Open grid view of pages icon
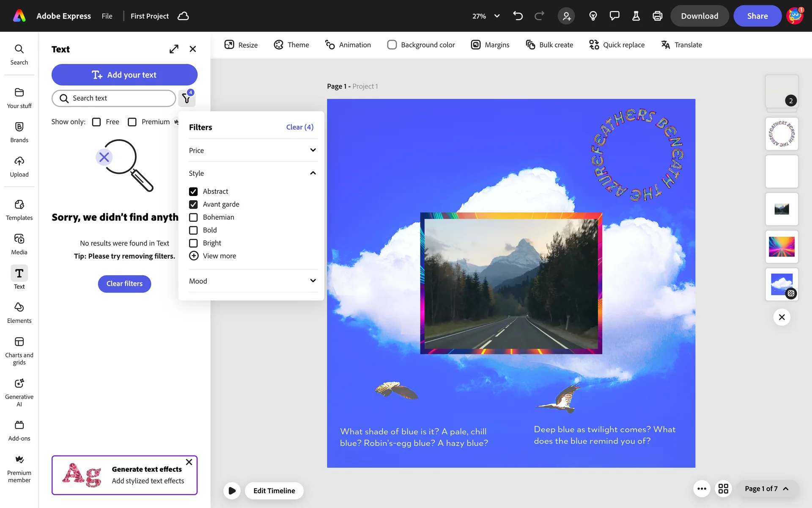The width and height of the screenshot is (812, 508). (x=723, y=489)
